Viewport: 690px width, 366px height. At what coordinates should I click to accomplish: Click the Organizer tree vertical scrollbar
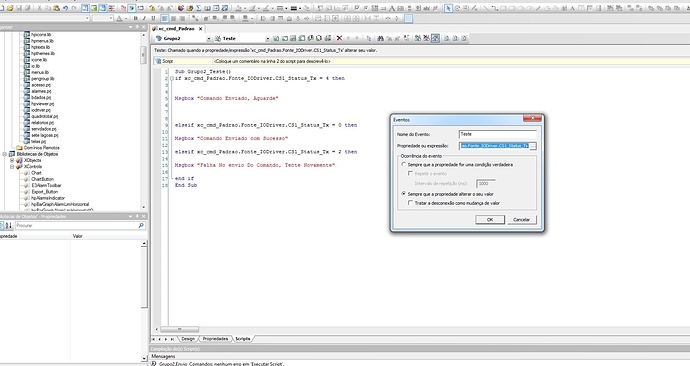tap(144, 55)
